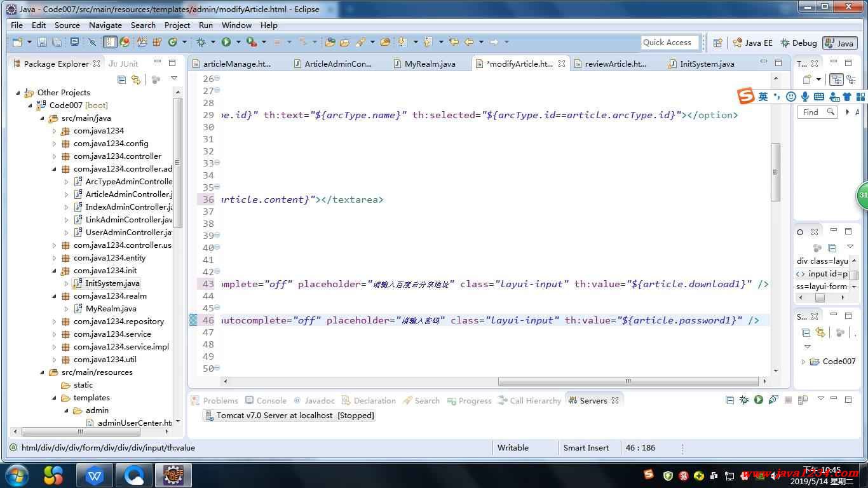The image size is (868, 488).
Task: Switch to the MyRealm.java editor tab
Action: click(x=424, y=64)
